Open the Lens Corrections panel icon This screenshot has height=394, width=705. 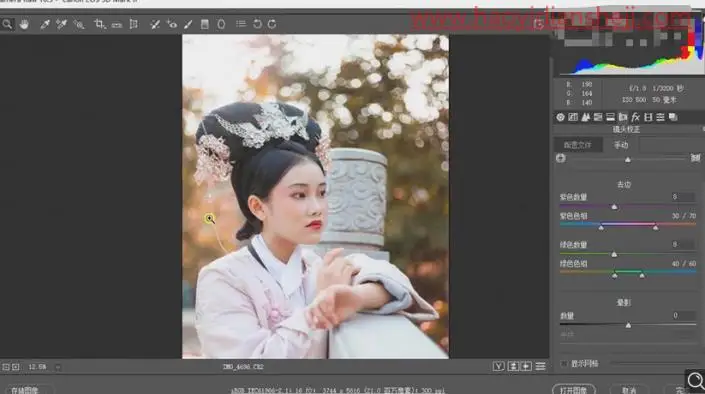click(x=623, y=117)
